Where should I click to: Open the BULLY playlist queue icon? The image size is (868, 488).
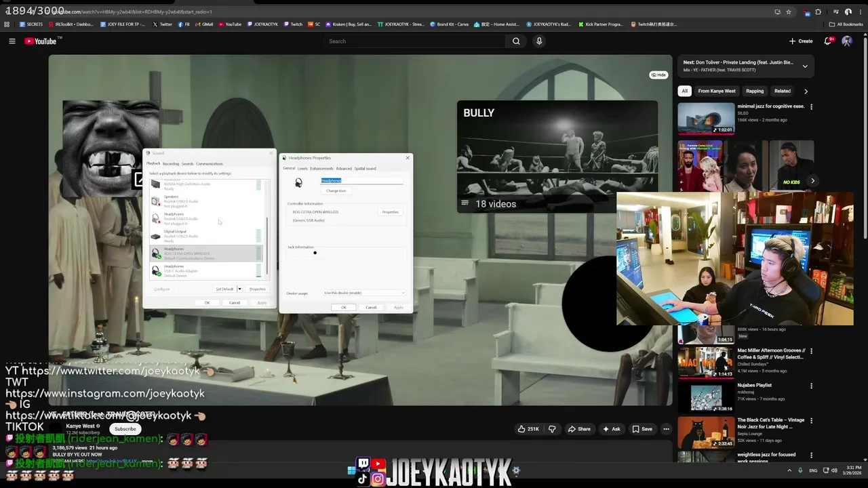coord(465,203)
